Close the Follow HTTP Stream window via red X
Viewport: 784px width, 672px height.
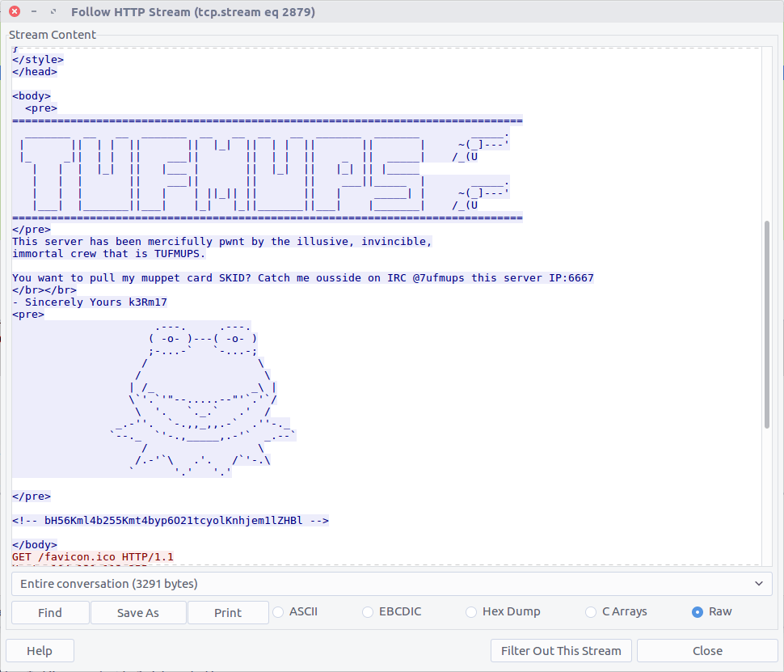point(15,12)
